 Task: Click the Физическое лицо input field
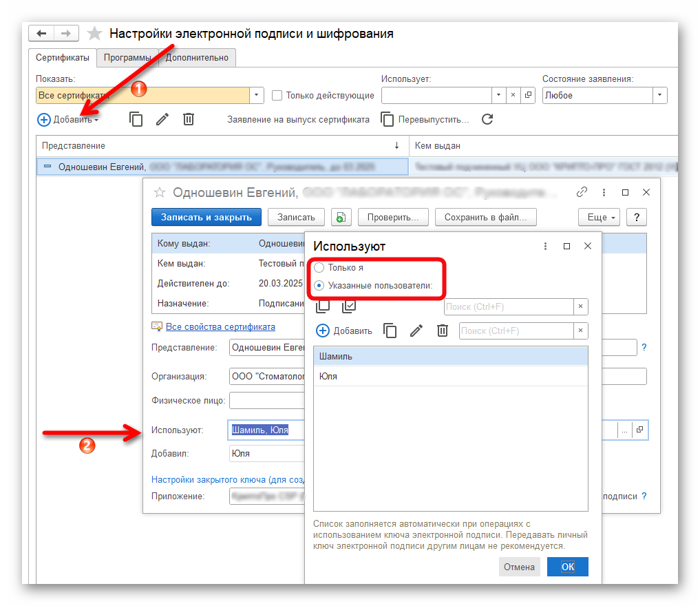(x=267, y=401)
